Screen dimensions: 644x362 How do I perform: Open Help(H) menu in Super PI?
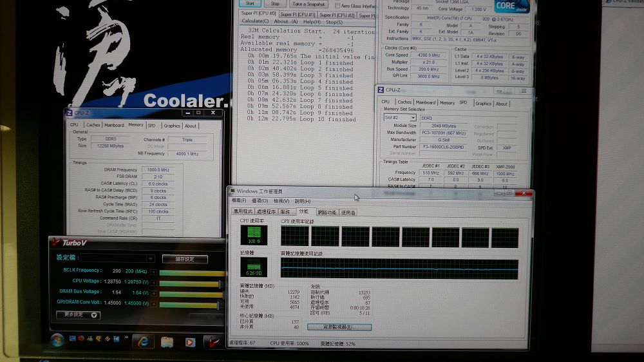pos(312,22)
